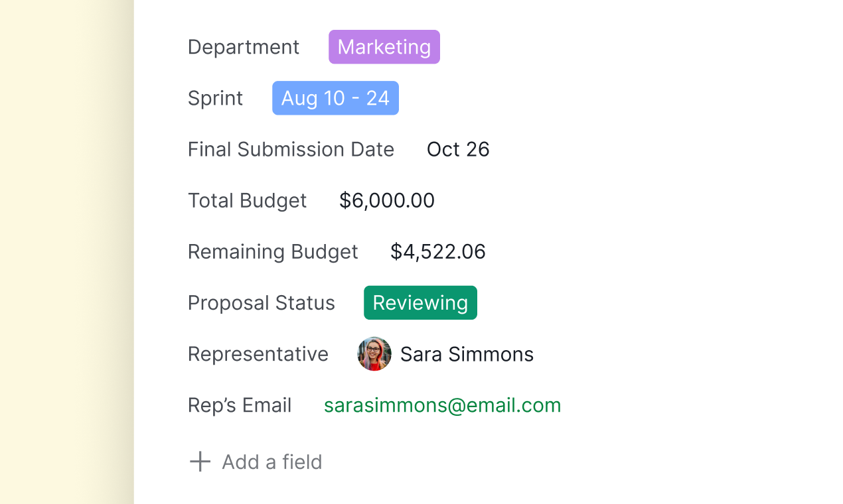Edit the $4,522.06 remaining budget value

tap(437, 251)
